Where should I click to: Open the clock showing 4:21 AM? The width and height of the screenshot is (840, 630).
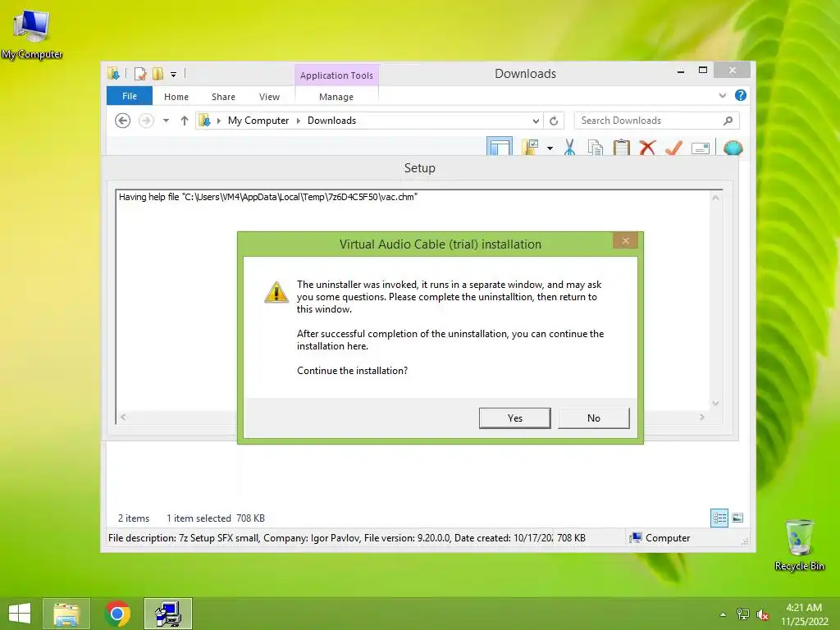tap(804, 614)
